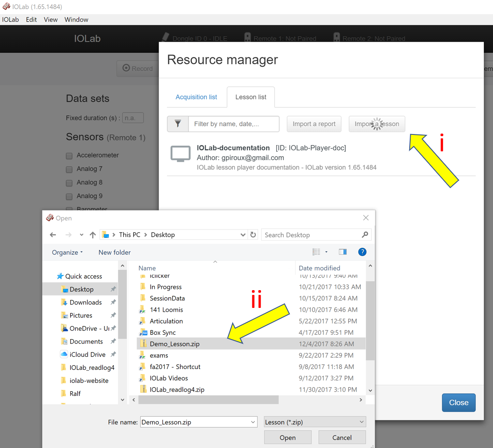Open help with the blue question icon
The width and height of the screenshot is (493, 448).
tap(362, 252)
